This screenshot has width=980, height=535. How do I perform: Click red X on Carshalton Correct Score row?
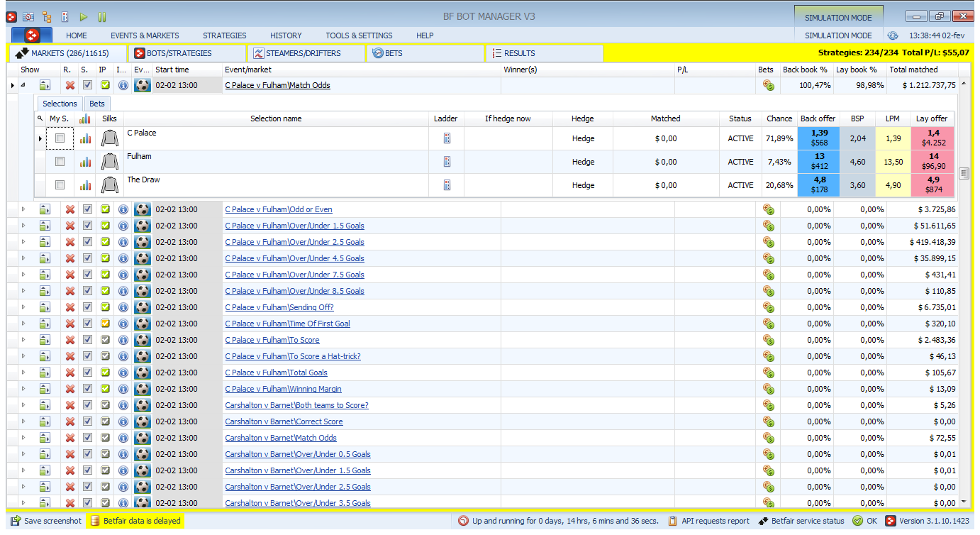tap(69, 421)
